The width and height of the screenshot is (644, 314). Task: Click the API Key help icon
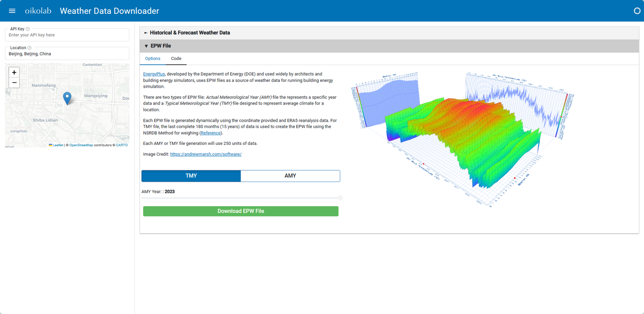click(x=28, y=29)
